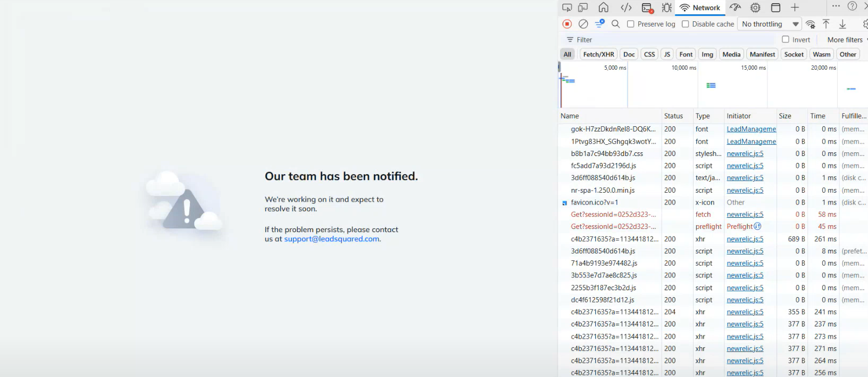This screenshot has height=377, width=868.
Task: Sort by the Time column header
Action: (823, 116)
